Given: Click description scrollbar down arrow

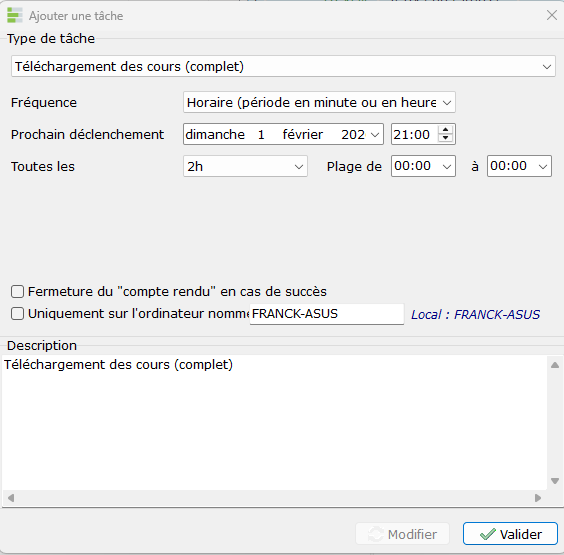Looking at the screenshot, I should 555,481.
